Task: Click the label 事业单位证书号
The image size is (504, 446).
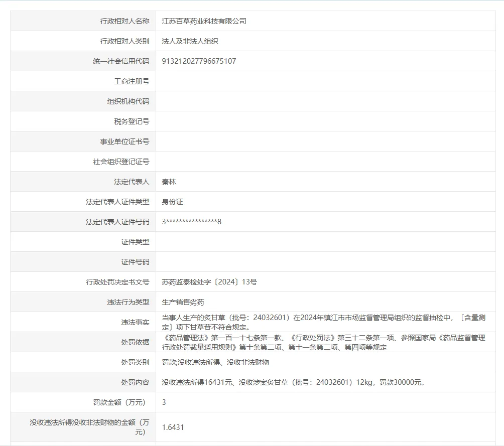Action: [x=124, y=141]
